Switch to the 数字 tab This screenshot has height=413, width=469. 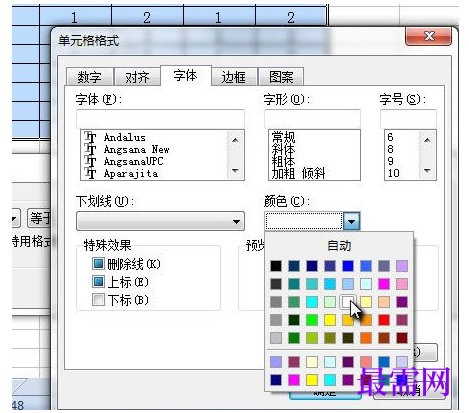coord(89,77)
